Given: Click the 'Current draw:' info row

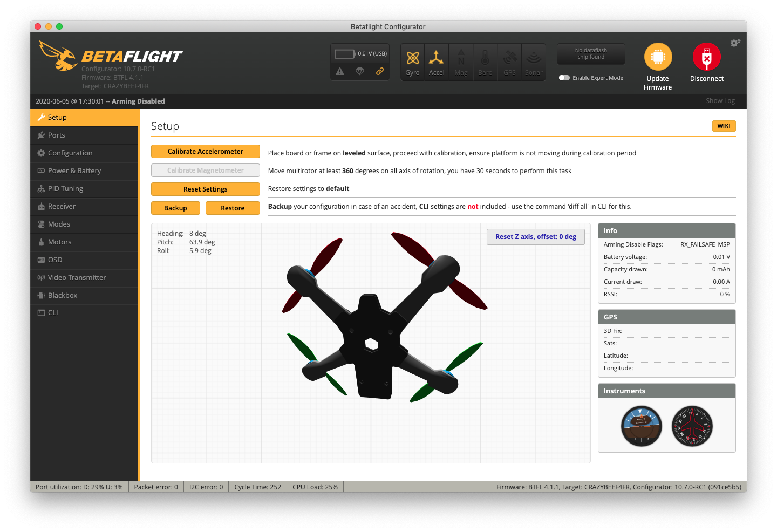Looking at the screenshot, I should click(667, 282).
